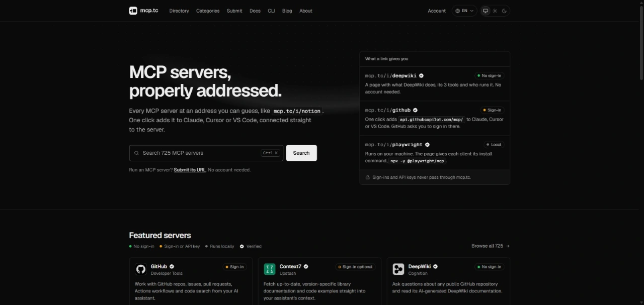Open Browse all 725 link
Screen dimensions: 644x305
point(491,246)
